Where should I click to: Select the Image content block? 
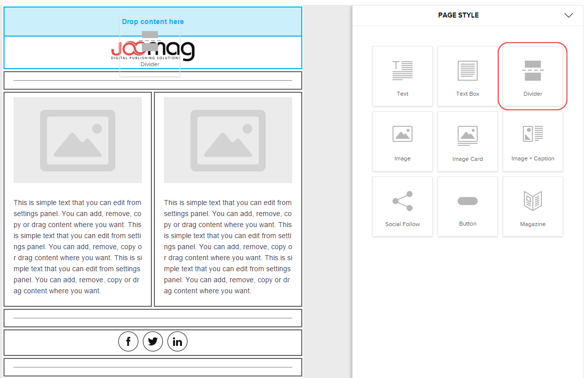coord(402,141)
